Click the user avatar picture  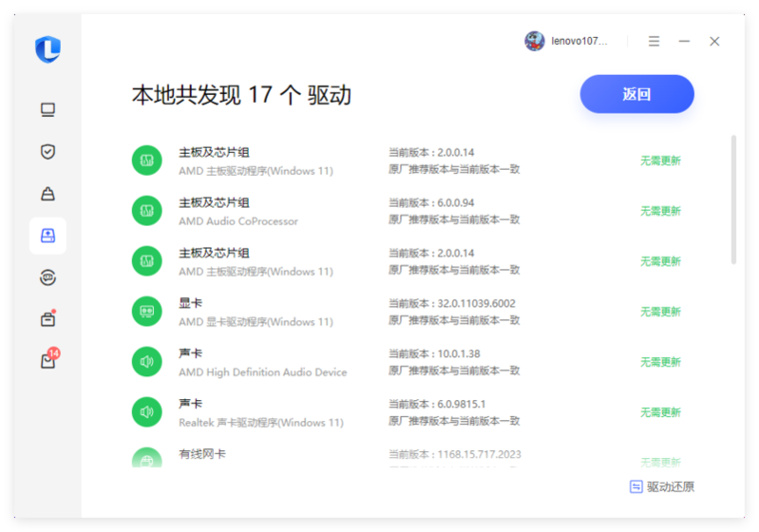tap(535, 41)
